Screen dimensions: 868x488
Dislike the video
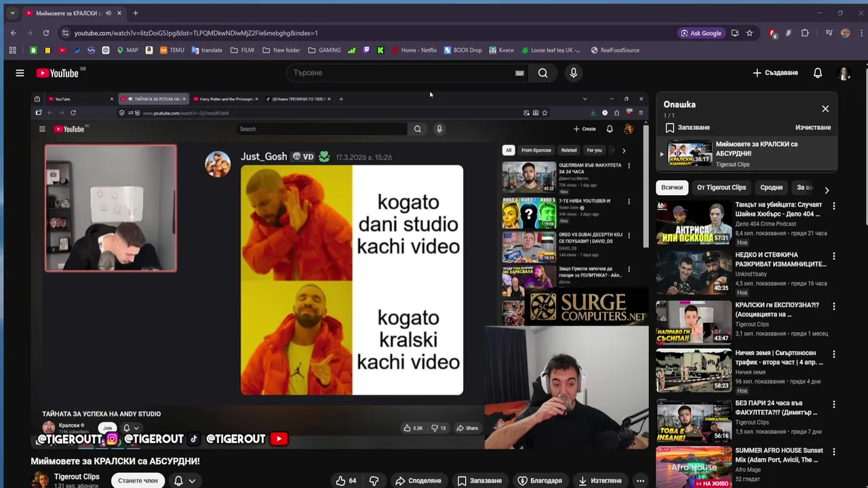tap(374, 481)
